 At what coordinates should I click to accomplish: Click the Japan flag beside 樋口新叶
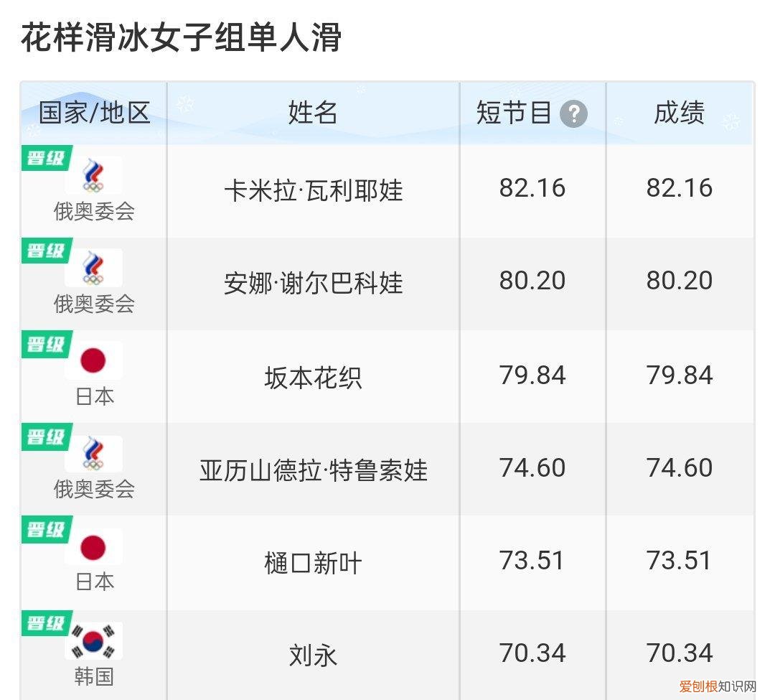(95, 546)
